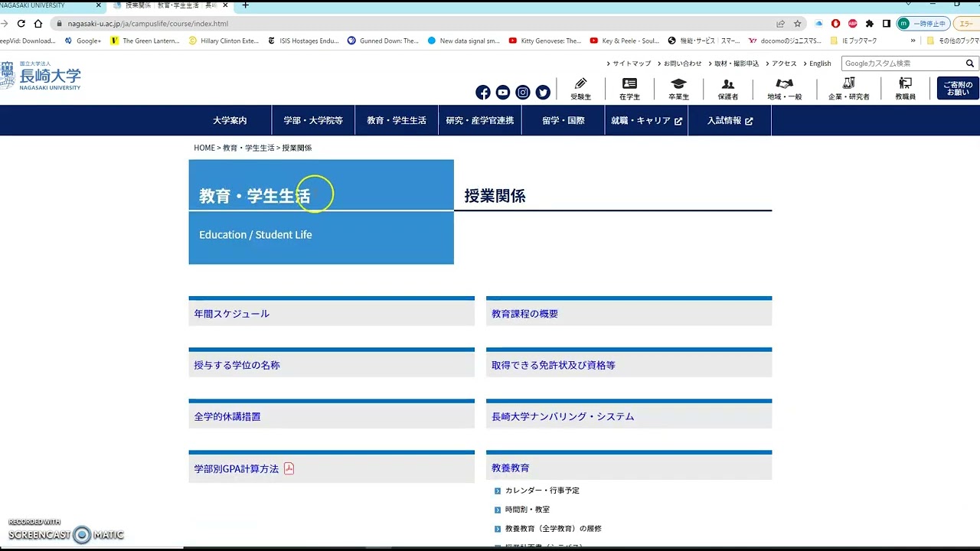Open the 学部別GPA計算方法 PDF link
980x551 pixels.
pos(237,468)
